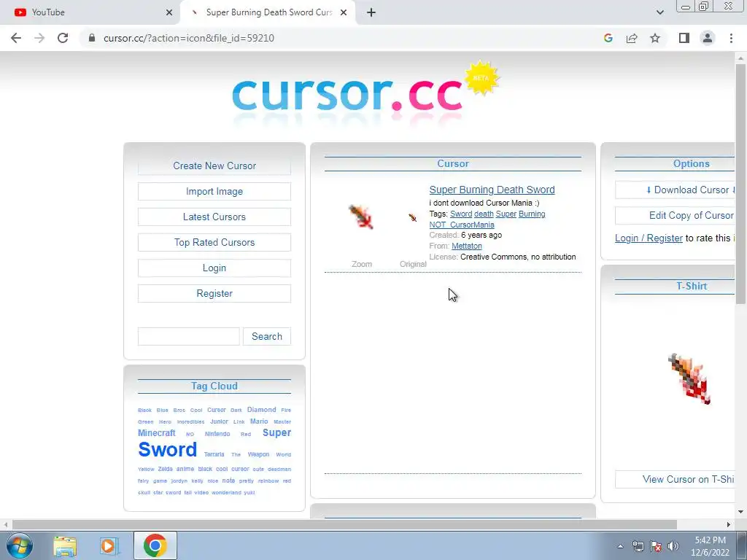Select the Zelda tag in Tag Cloud
747x560 pixels.
coord(166,469)
